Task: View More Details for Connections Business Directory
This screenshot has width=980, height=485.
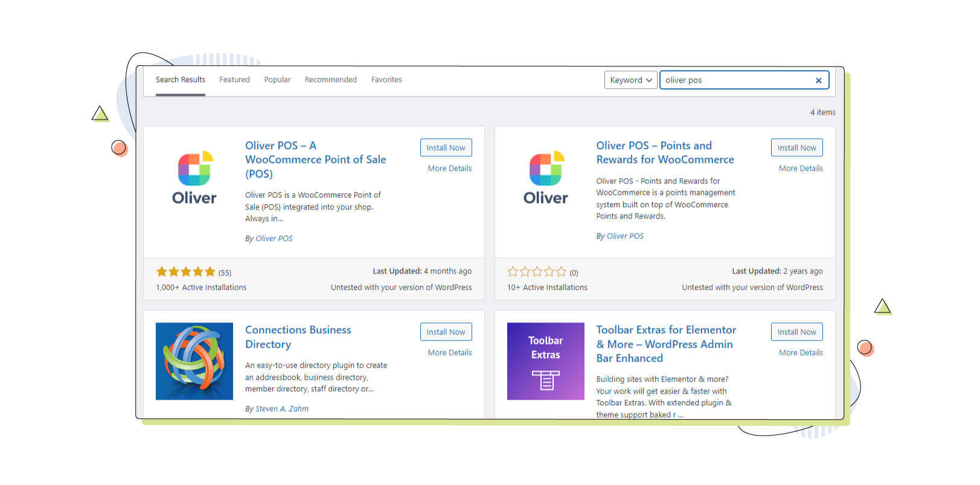Action: 450,353
